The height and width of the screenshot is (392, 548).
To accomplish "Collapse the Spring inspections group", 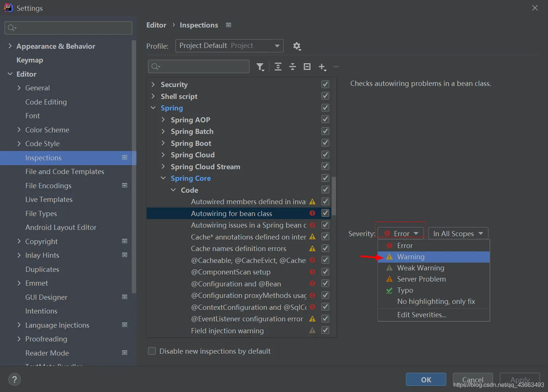I will point(153,108).
